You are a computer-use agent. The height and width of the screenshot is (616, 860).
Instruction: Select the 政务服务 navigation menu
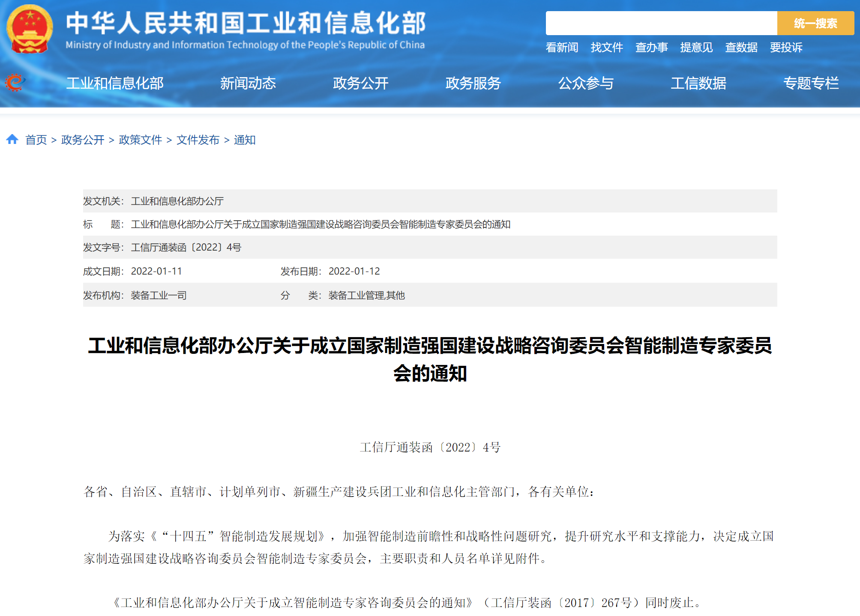tap(473, 83)
